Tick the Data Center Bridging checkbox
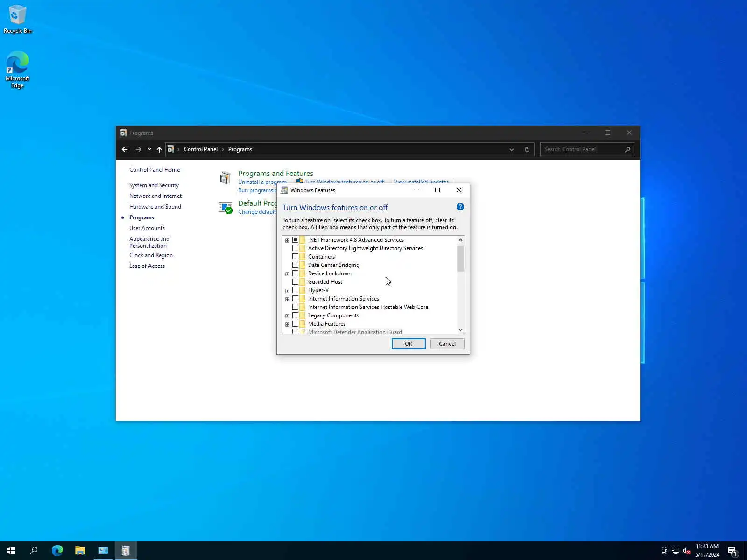This screenshot has width=747, height=560. 295,265
